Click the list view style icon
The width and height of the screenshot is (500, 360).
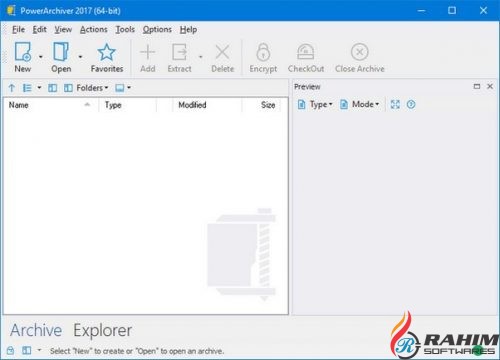point(27,88)
